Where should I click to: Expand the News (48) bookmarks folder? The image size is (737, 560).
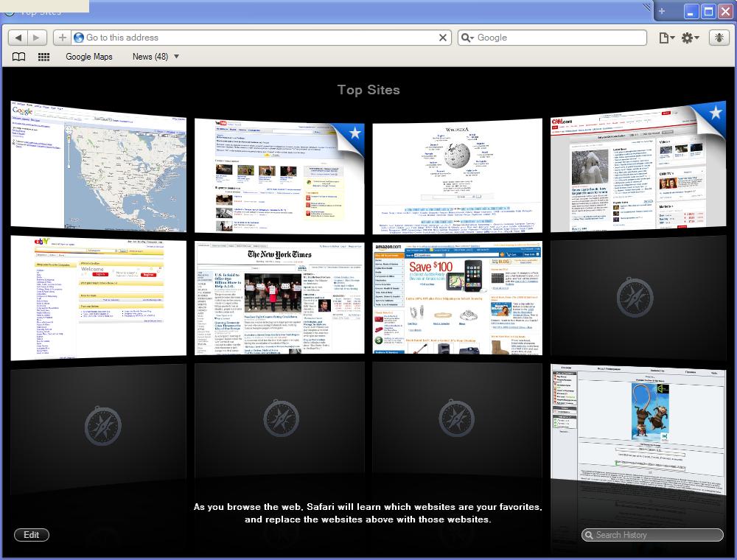156,57
